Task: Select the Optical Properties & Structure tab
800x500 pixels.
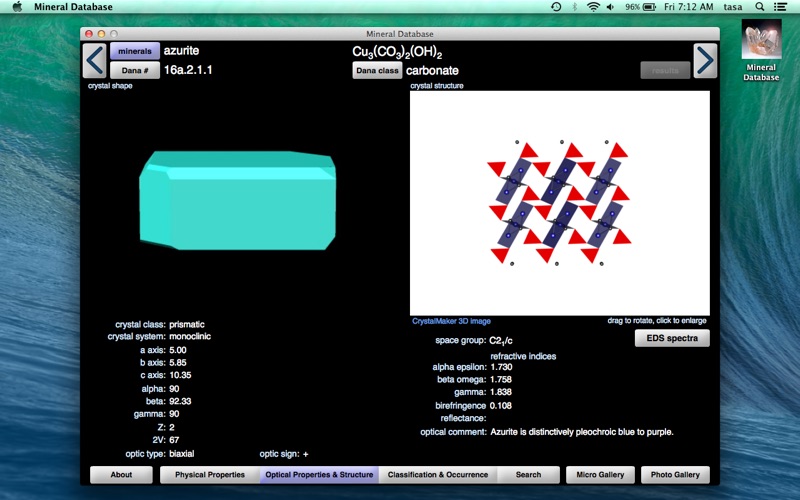Action: pyautogui.click(x=319, y=474)
